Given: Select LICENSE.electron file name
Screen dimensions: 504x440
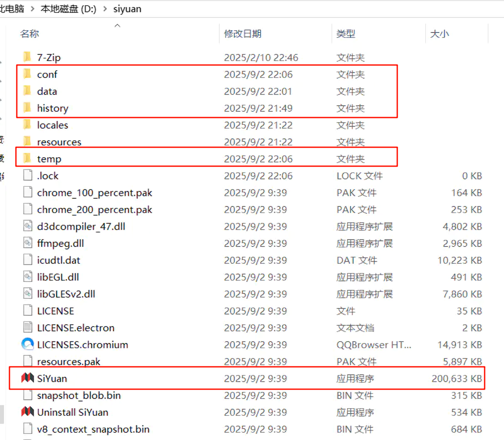Looking at the screenshot, I should click(76, 328).
